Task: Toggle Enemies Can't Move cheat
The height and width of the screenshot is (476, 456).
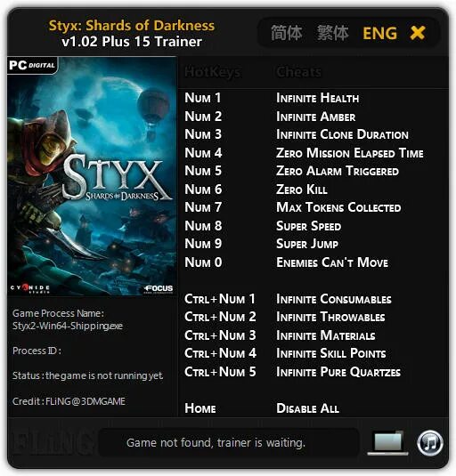Action: tap(332, 262)
